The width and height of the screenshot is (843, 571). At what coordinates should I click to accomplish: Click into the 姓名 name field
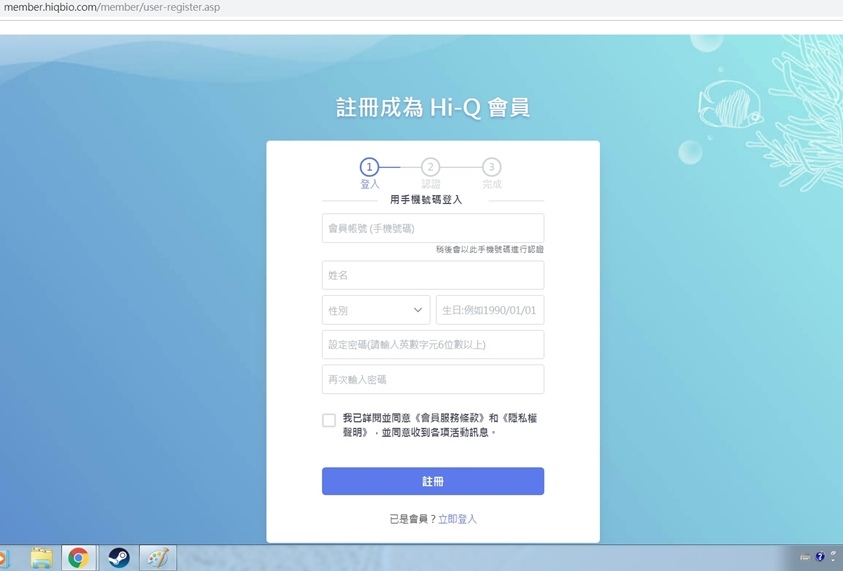[433, 275]
